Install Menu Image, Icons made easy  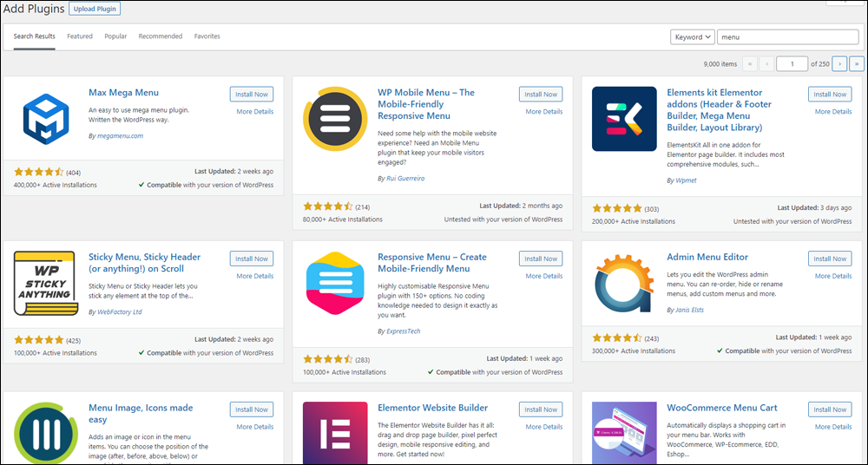252,409
